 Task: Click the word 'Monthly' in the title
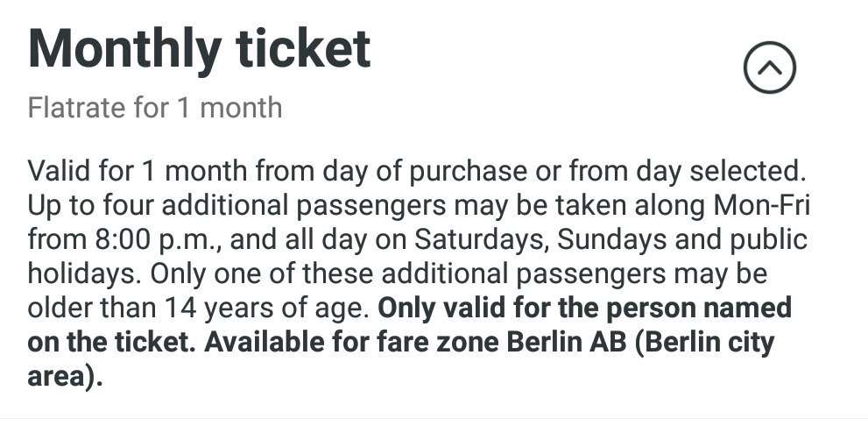click(124, 52)
